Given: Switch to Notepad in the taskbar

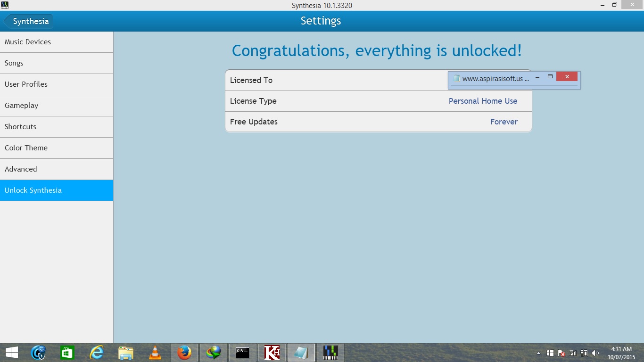Looking at the screenshot, I should pos(301,353).
